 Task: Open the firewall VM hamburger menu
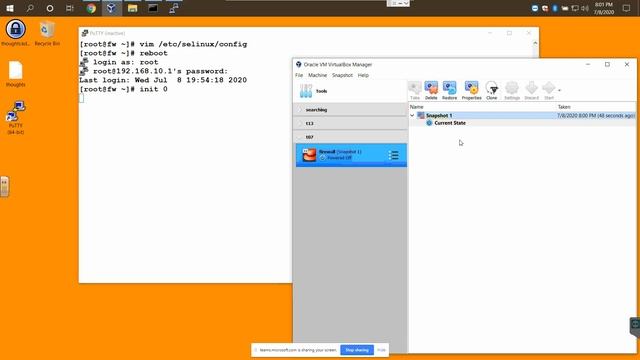(x=393, y=155)
